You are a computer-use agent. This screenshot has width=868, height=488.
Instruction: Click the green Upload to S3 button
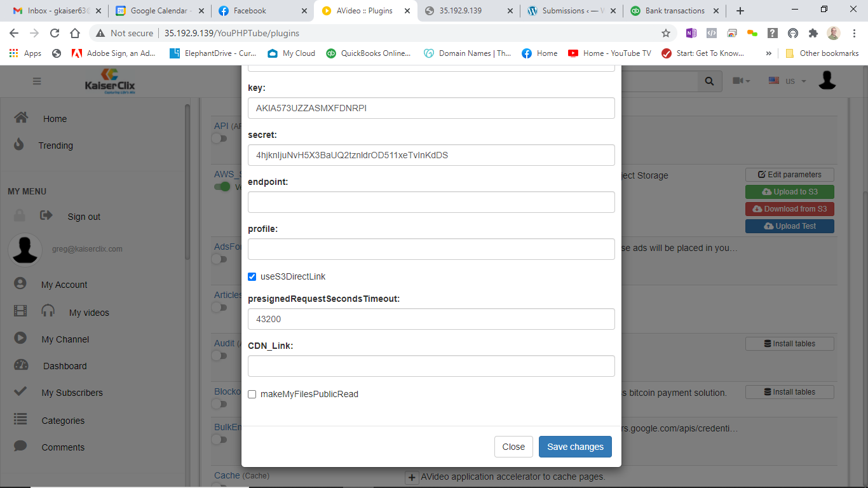(x=790, y=192)
